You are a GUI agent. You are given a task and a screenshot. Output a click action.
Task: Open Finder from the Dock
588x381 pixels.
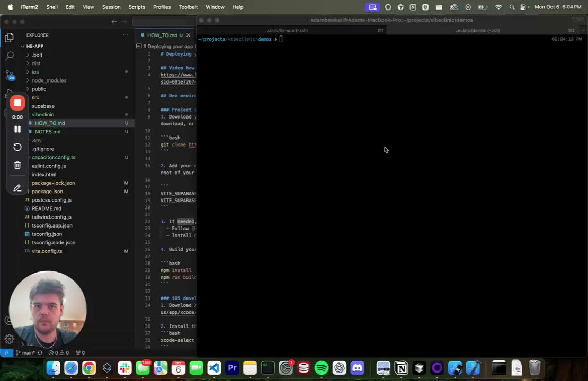[54, 368]
